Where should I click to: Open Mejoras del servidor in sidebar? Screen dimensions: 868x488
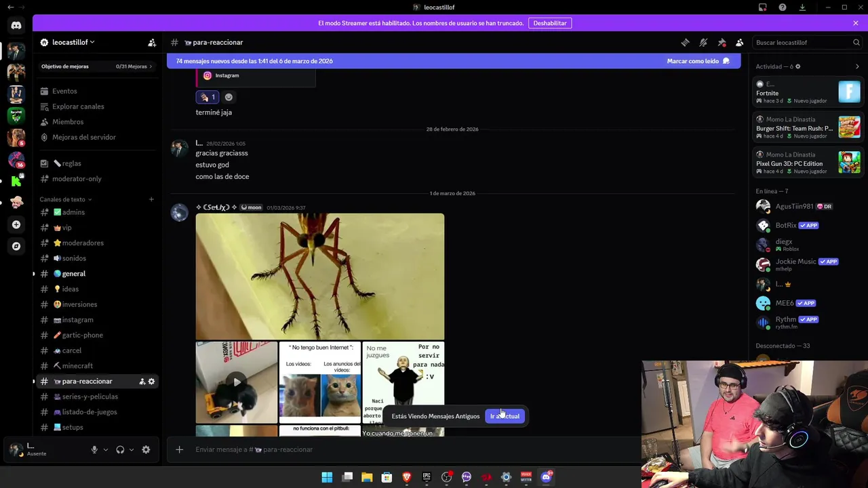click(97, 137)
